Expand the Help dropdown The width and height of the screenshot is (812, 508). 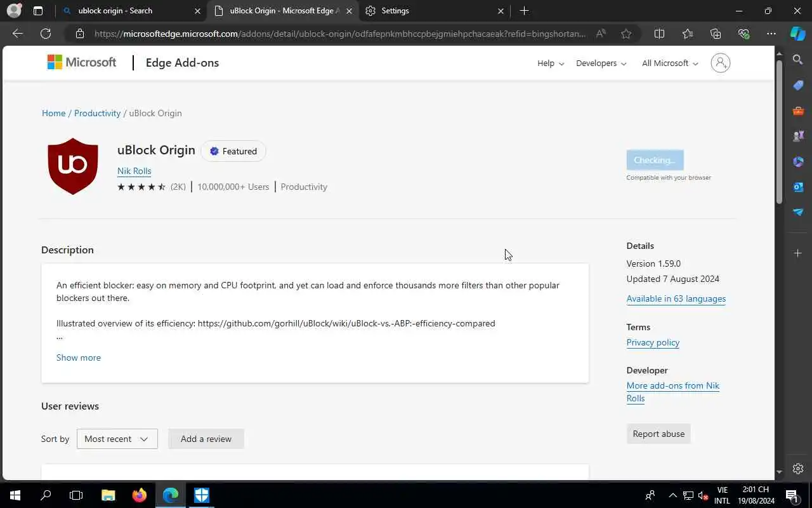[x=551, y=63]
